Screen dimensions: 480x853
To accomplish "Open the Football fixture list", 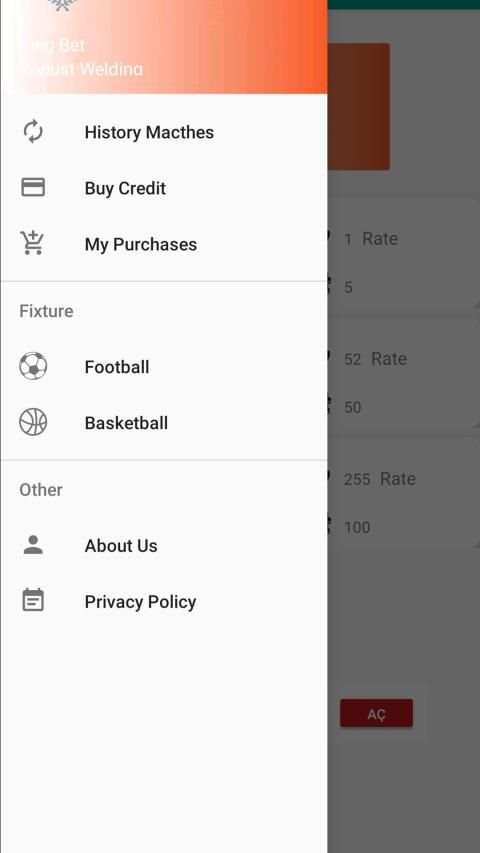I will 164,367.
